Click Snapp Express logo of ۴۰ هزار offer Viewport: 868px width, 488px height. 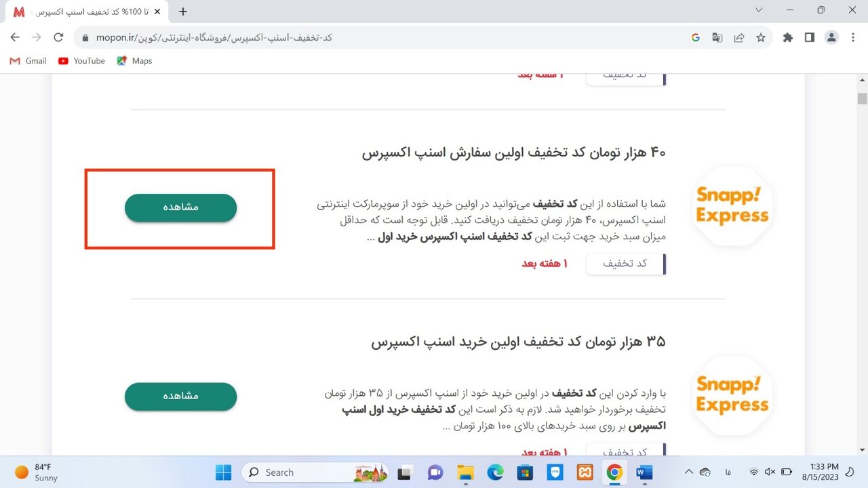732,206
